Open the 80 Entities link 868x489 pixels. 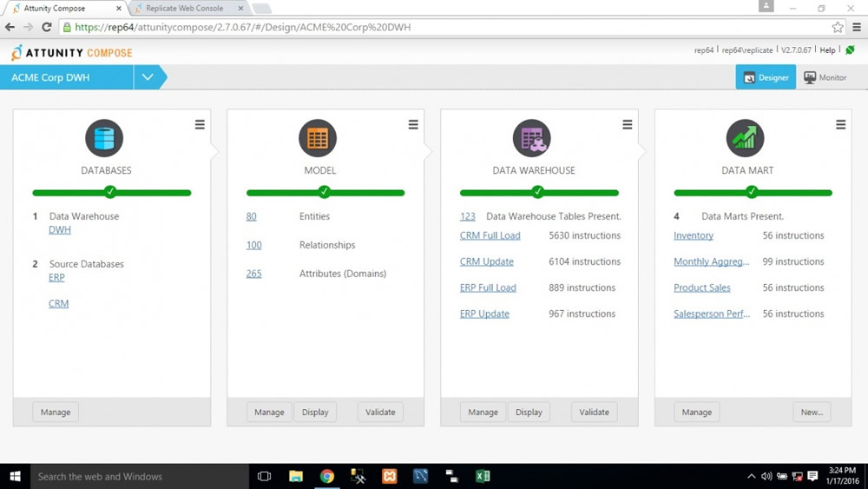tap(252, 216)
